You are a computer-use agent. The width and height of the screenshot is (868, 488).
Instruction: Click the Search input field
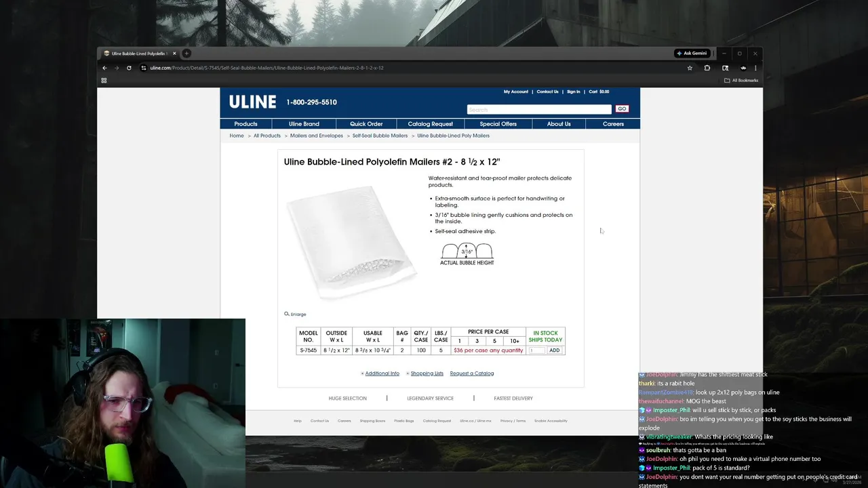tap(539, 109)
